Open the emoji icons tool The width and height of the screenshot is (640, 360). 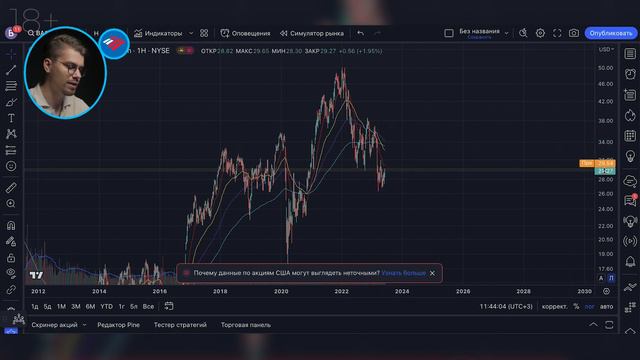[x=11, y=166]
